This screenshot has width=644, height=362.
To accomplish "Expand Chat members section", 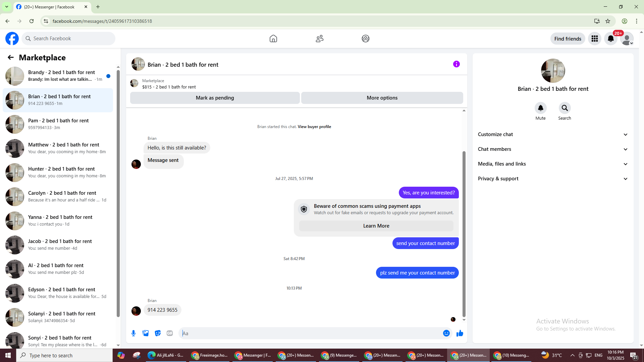I will [x=553, y=149].
